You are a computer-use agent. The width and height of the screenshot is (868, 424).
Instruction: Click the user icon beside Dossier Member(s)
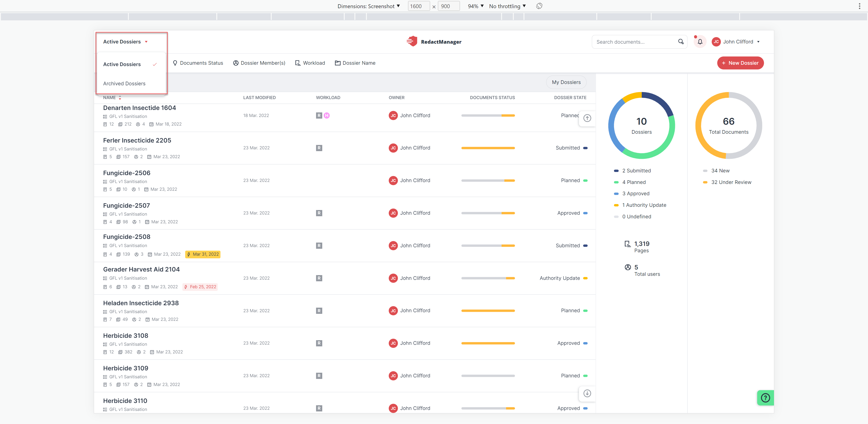tap(236, 63)
